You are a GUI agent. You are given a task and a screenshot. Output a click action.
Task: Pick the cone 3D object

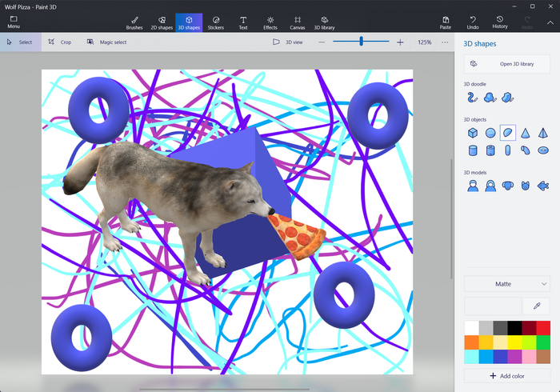pos(525,133)
